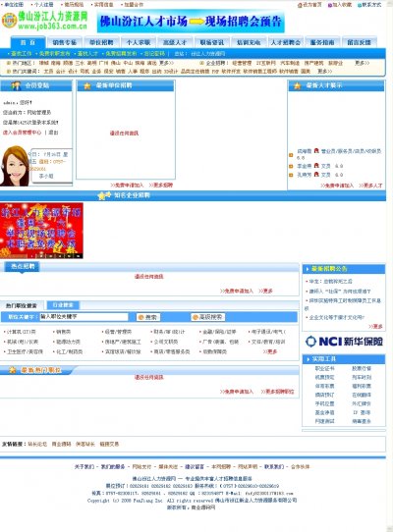Open the 首页 navigation tab
This screenshot has height=532, width=393.
[x=28, y=42]
